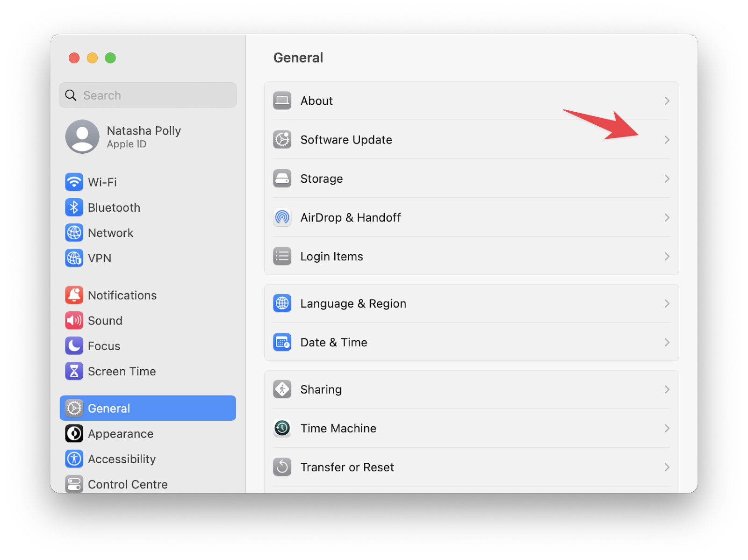Click the Sound speaker icon

[x=74, y=321]
